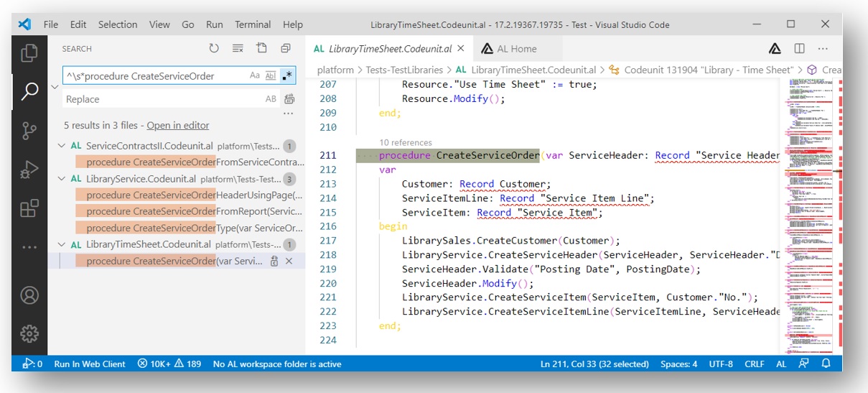This screenshot has width=868, height=393.
Task: Collapse ServiceContractsII.Codeunit.al results
Action: pyautogui.click(x=60, y=146)
